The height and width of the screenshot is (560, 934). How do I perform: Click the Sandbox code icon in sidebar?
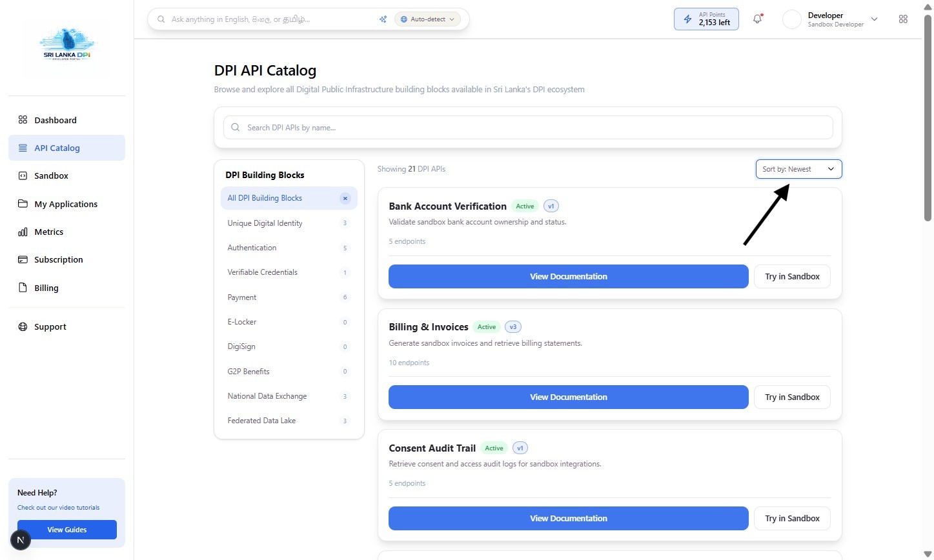pos(23,175)
